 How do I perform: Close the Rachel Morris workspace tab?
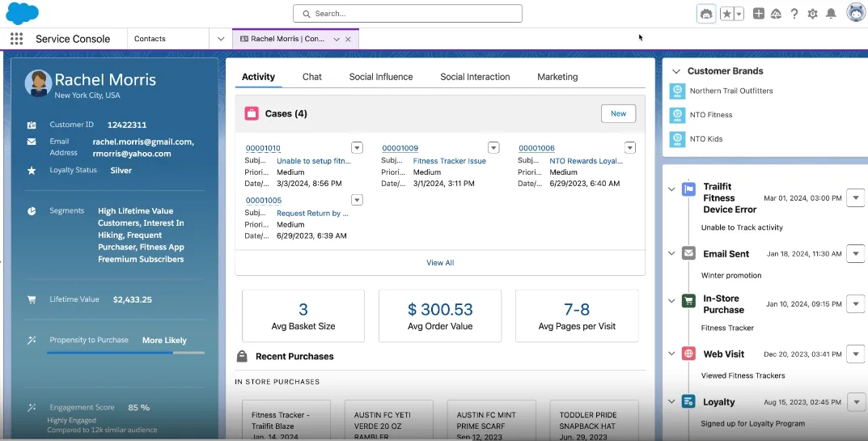348,40
